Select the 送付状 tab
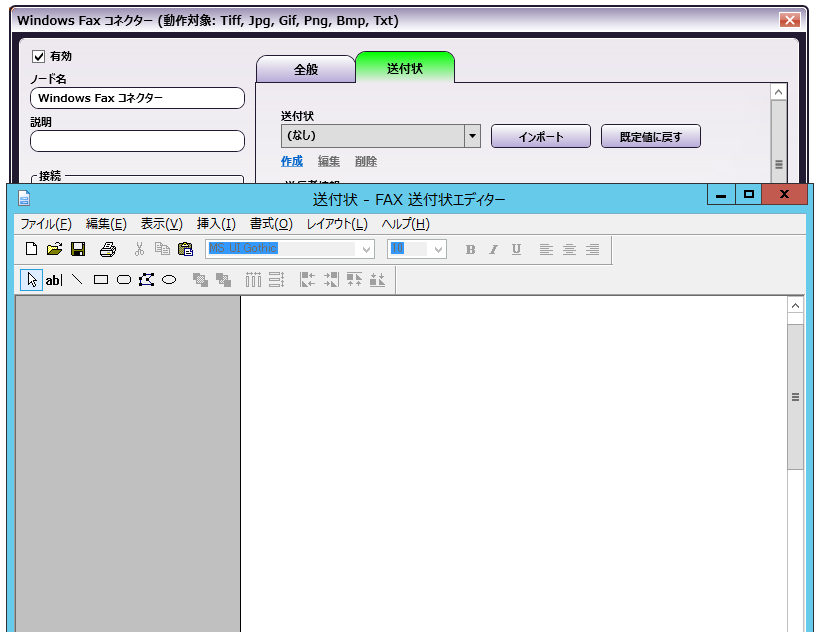 click(405, 68)
